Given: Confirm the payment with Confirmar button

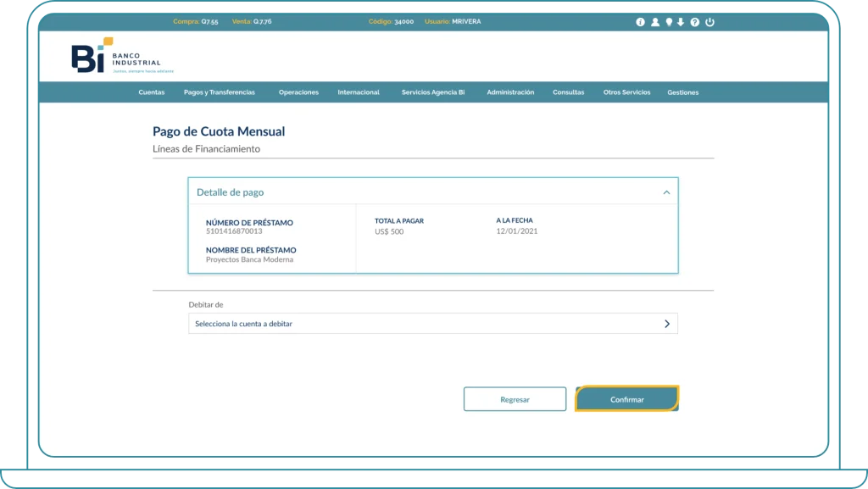Looking at the screenshot, I should pyautogui.click(x=627, y=399).
